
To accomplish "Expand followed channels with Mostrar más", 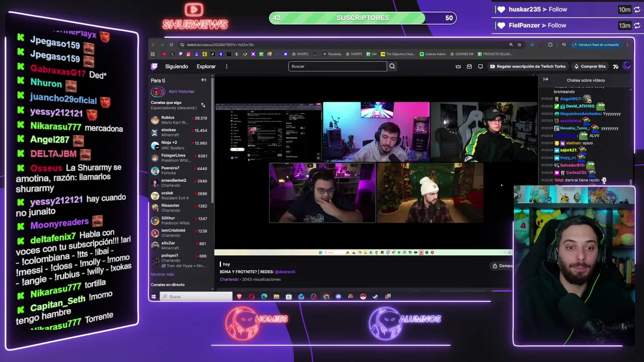I will [162, 275].
